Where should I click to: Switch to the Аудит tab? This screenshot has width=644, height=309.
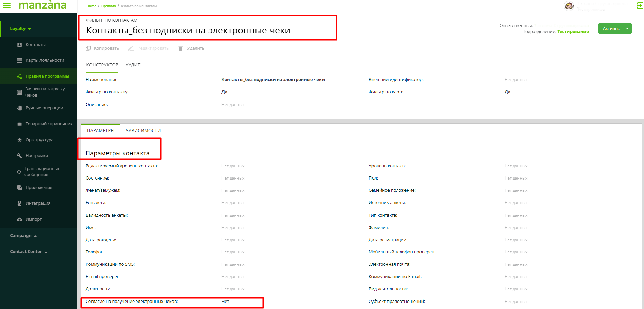click(133, 65)
